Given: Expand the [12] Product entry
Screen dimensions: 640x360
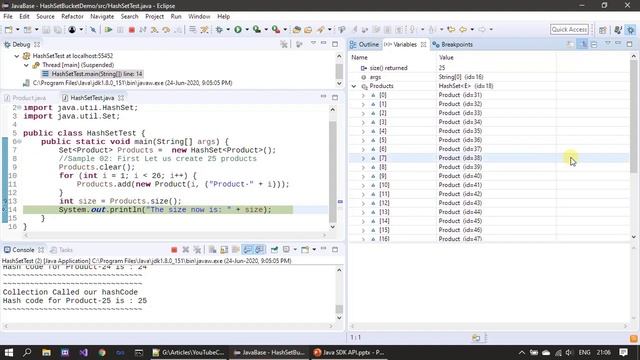Looking at the screenshot, I should coord(363,203).
